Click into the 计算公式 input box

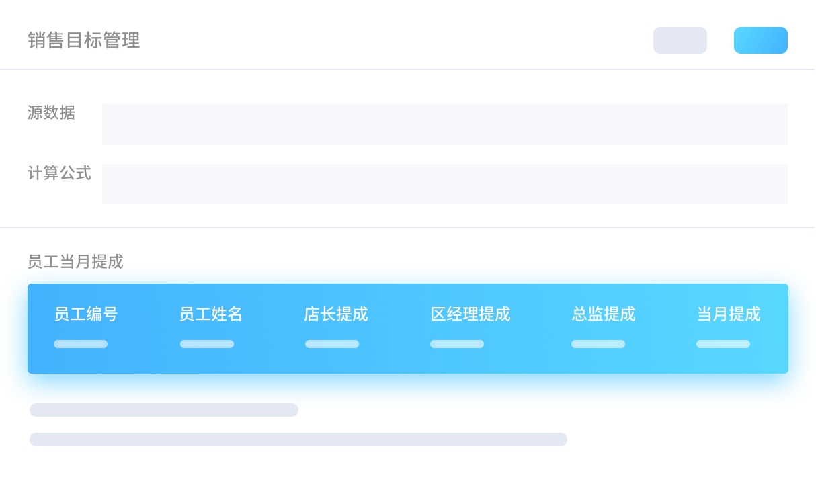(444, 184)
